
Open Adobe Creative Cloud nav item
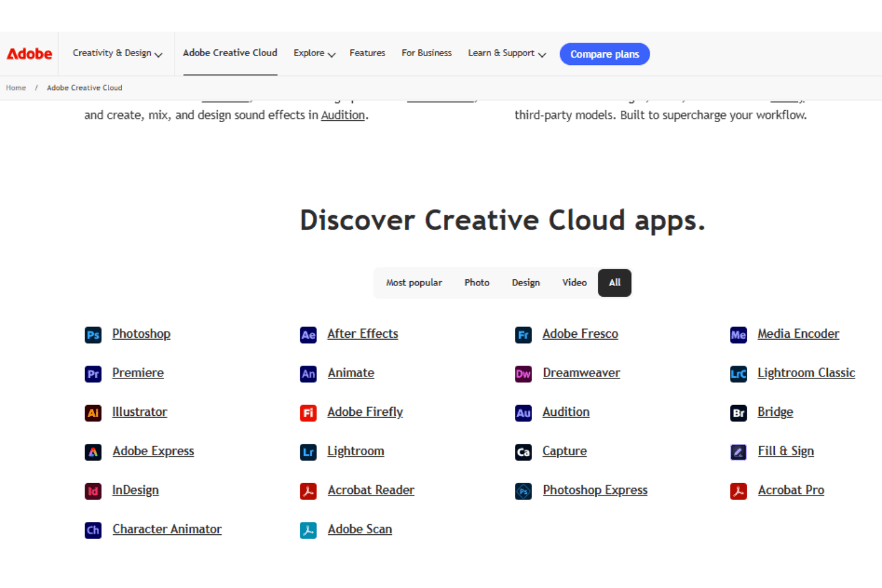click(230, 53)
